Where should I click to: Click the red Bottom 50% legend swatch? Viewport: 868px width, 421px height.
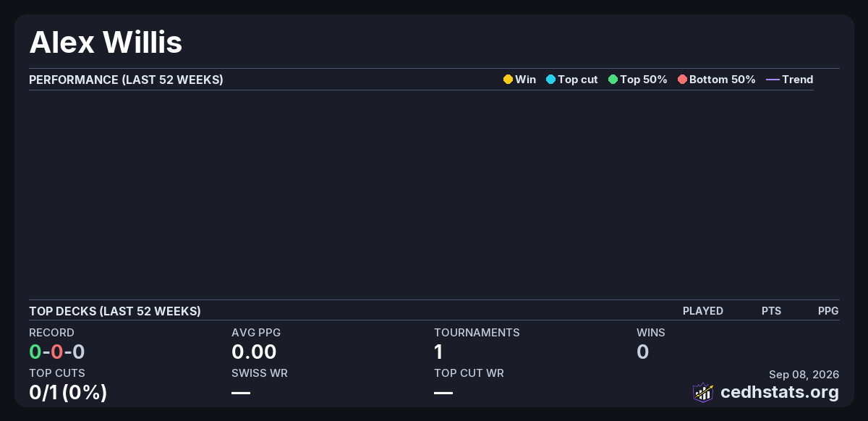(682, 80)
